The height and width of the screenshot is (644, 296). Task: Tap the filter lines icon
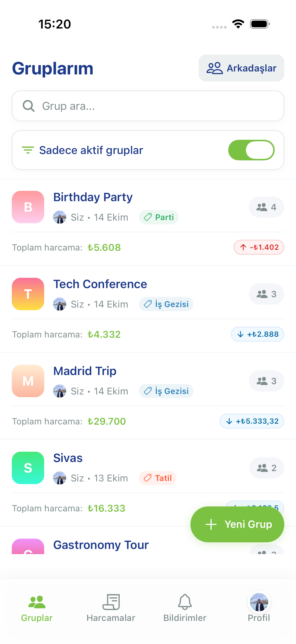(28, 150)
